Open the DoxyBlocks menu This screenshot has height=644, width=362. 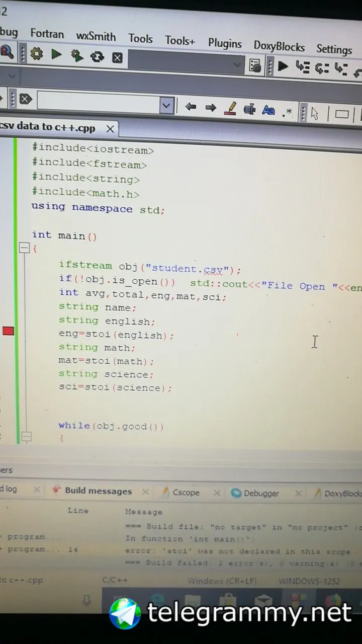click(x=279, y=46)
